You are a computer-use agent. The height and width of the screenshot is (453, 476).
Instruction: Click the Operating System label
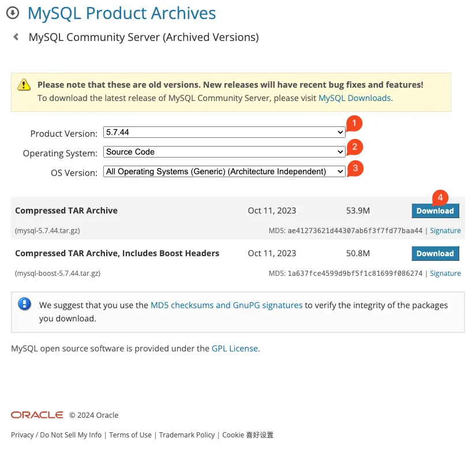60,154
